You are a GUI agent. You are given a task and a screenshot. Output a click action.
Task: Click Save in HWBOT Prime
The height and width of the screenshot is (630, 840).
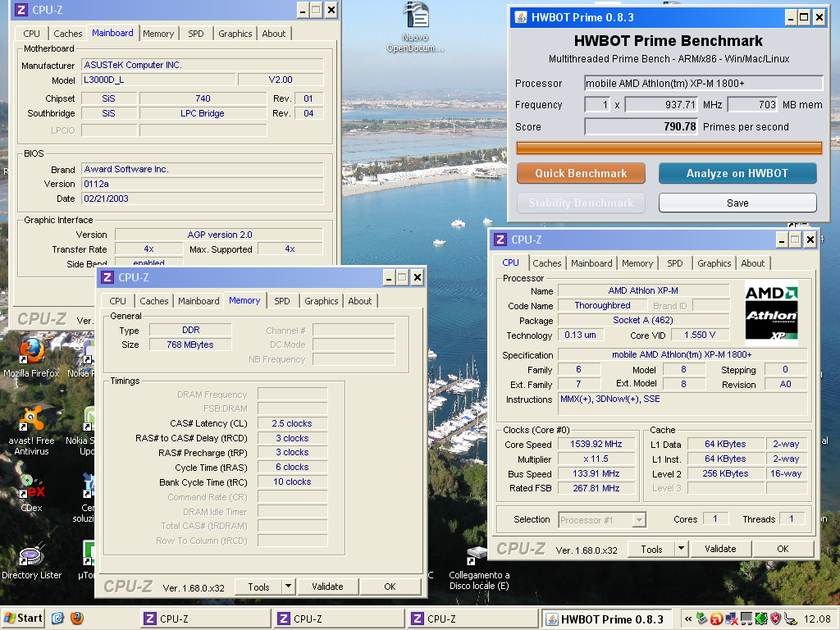click(x=737, y=203)
